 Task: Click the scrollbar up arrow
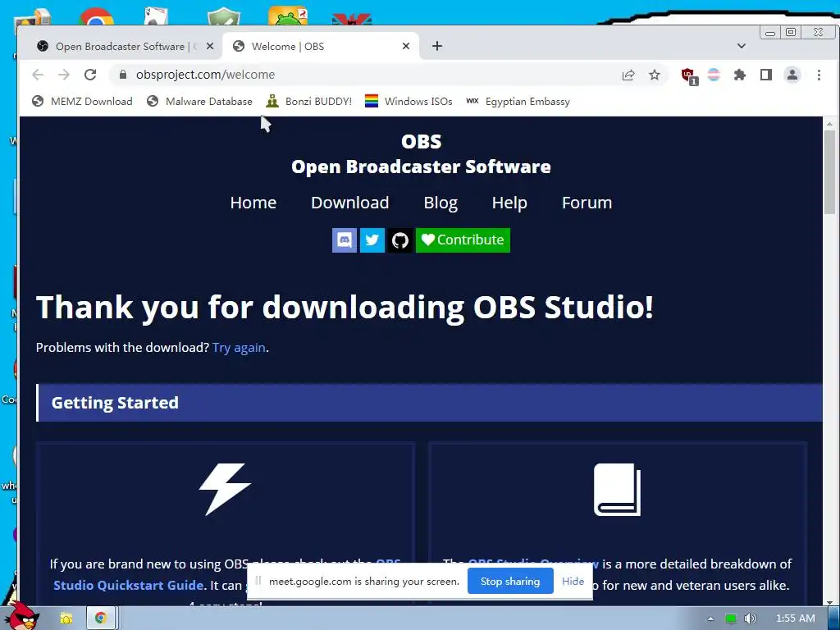click(x=830, y=123)
